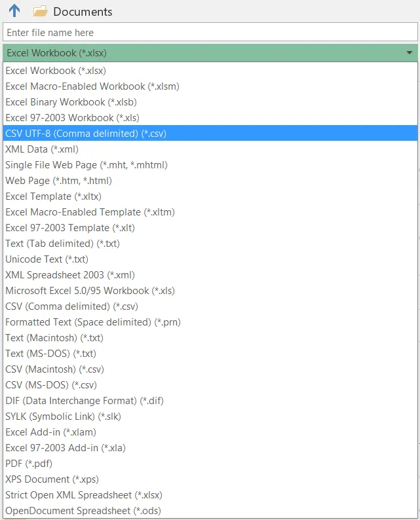
Task: Pick Text (MS-DOS) (*.txt)
Action: click(x=210, y=354)
